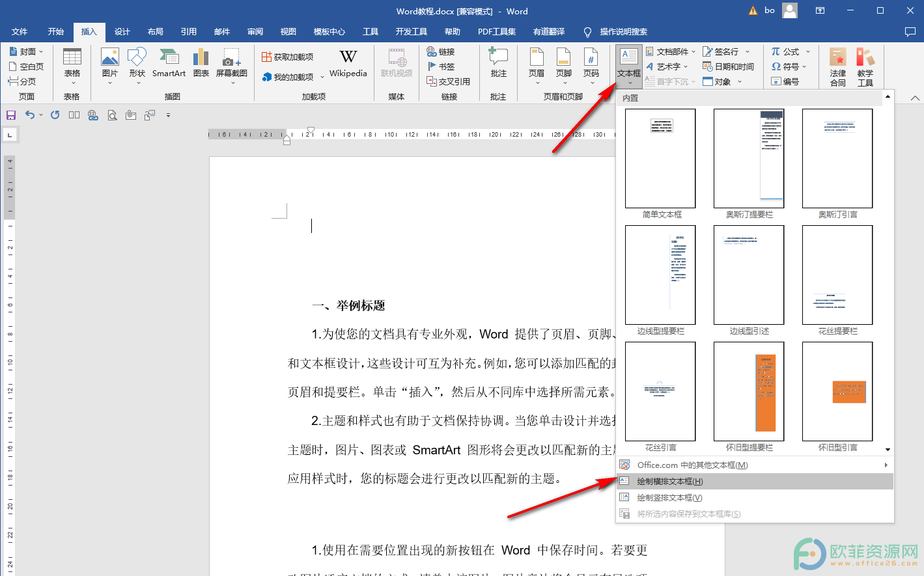Expand Office.com 中的其他文本框 submenu

[755, 465]
